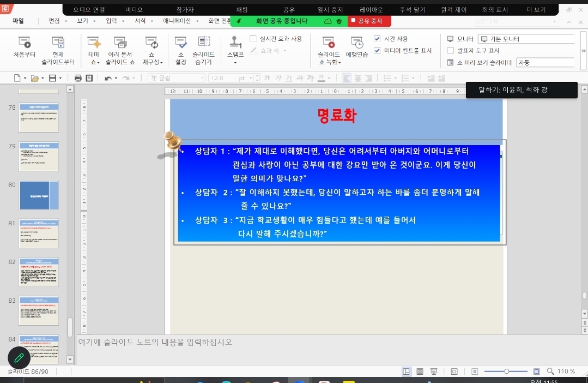Click the zoom slider in status bar

click(507, 372)
